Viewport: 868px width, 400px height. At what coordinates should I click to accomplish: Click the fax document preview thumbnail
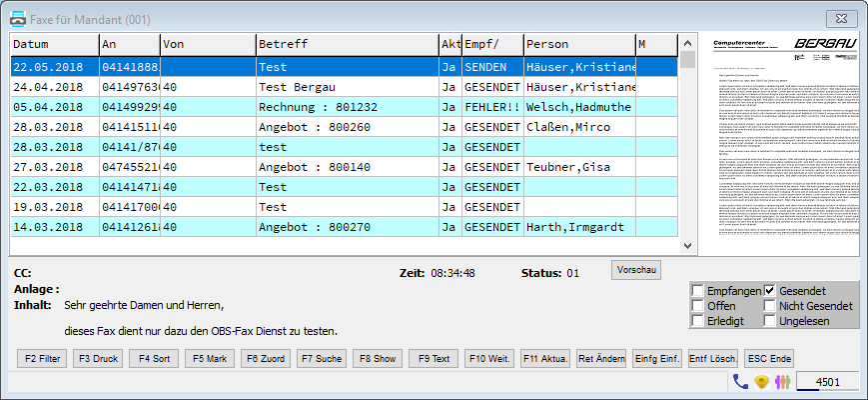pos(781,143)
